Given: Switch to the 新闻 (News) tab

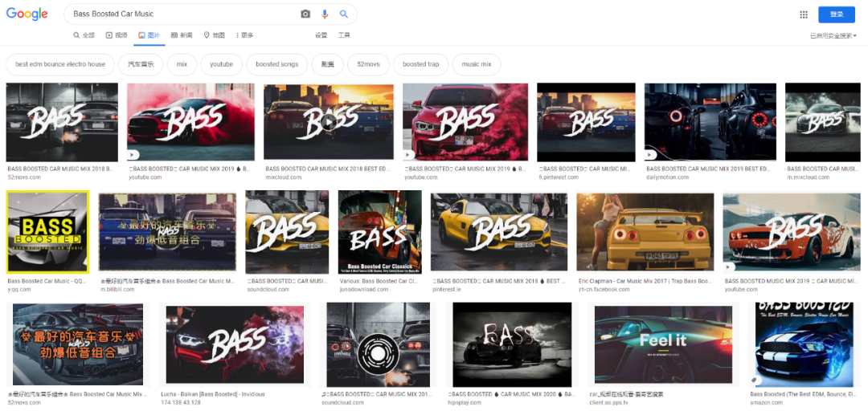Looking at the screenshot, I should point(182,35).
